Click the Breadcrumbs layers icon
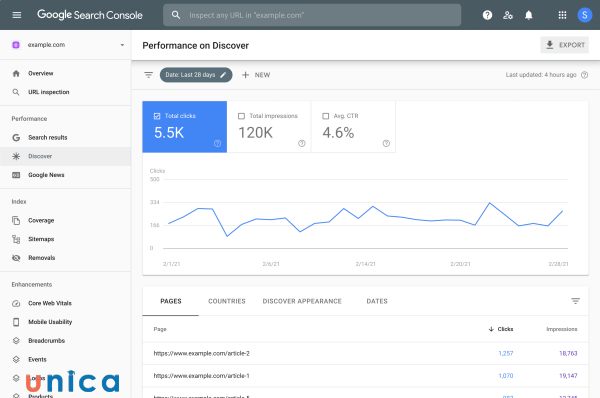This screenshot has height=398, width=600. pos(16,341)
